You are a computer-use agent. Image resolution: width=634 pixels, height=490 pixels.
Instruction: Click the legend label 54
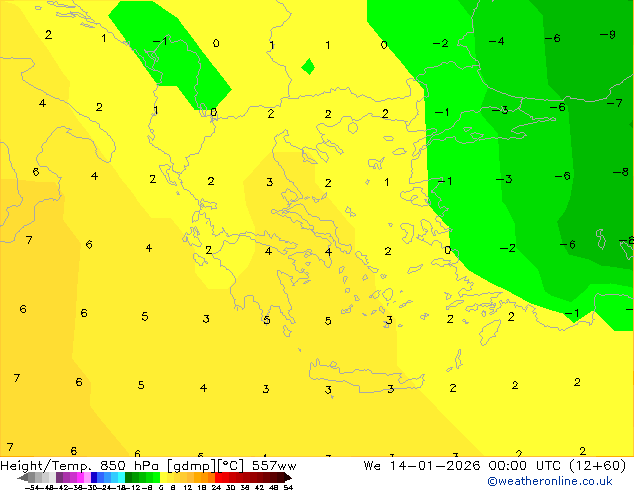coord(288,487)
